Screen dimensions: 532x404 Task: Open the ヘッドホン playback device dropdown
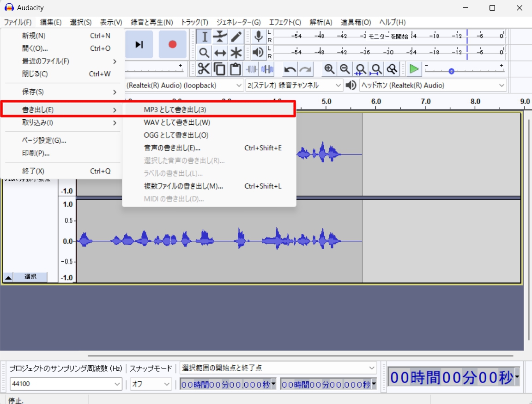(x=502, y=85)
